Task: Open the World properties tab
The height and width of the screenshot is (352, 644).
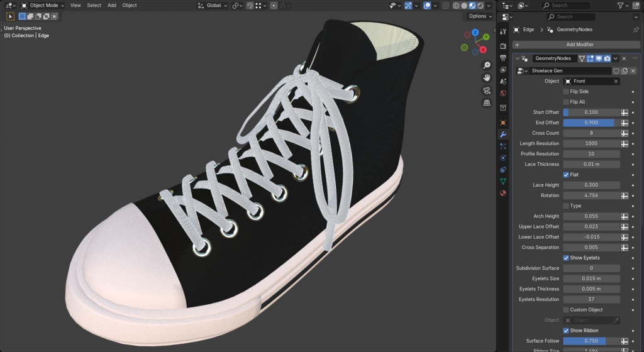Action: [503, 93]
